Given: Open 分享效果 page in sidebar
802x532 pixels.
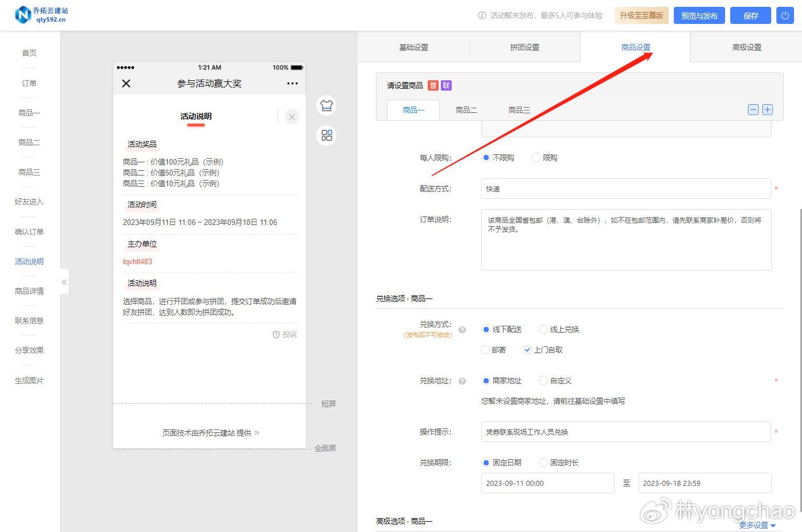Looking at the screenshot, I should tap(29, 350).
